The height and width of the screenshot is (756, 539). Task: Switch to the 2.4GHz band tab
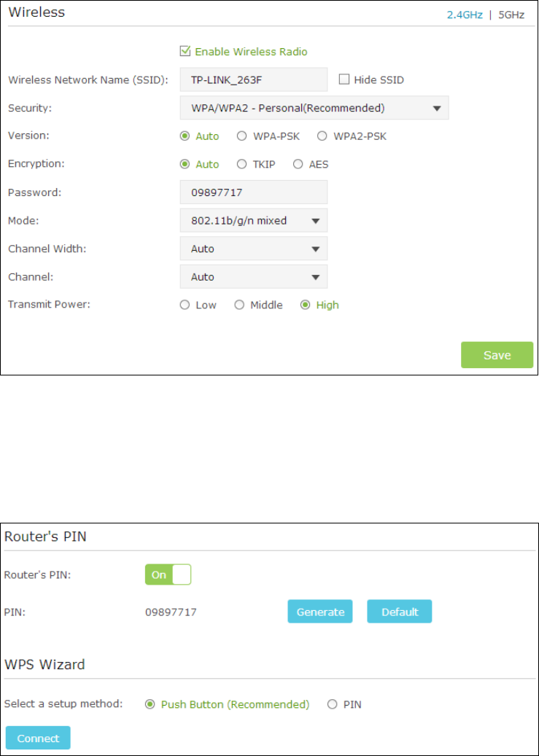click(465, 15)
